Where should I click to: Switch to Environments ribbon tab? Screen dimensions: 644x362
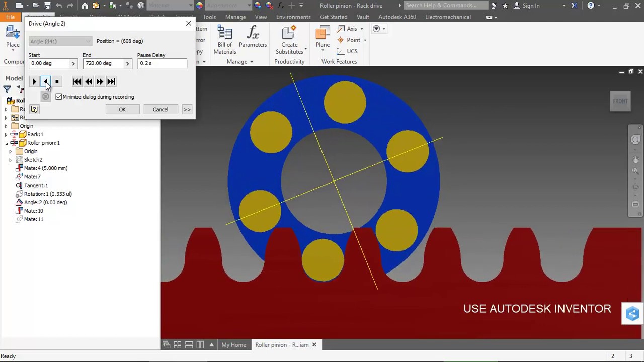[293, 17]
